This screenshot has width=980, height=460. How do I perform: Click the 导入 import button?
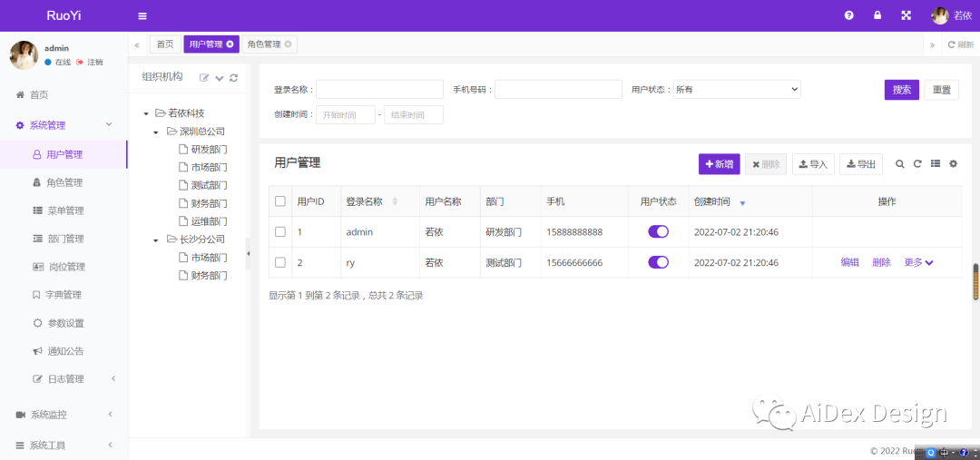[x=813, y=163]
